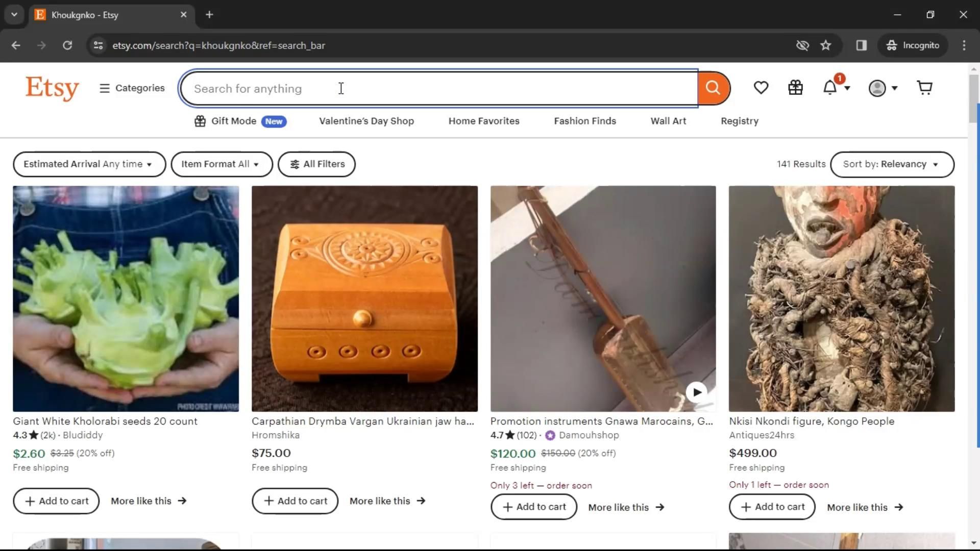Play video on Gnawa instruments listing
980x551 pixels.
(696, 392)
